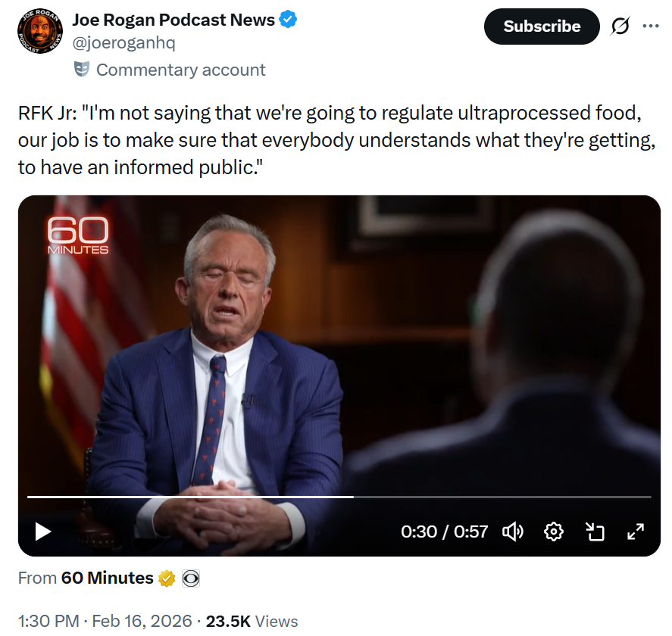Seek along the video progress bar
Image resolution: width=672 pixels, height=636 pixels.
pos(339,497)
